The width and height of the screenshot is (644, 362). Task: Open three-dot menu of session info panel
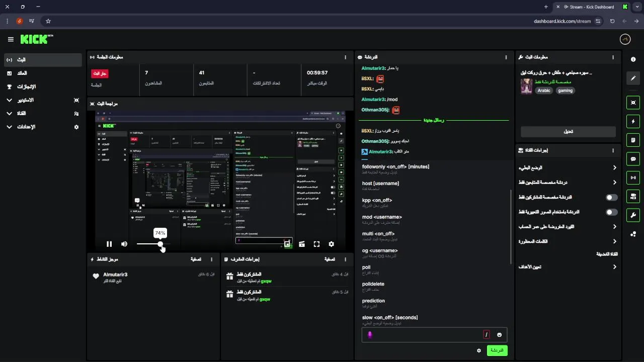pyautogui.click(x=345, y=57)
